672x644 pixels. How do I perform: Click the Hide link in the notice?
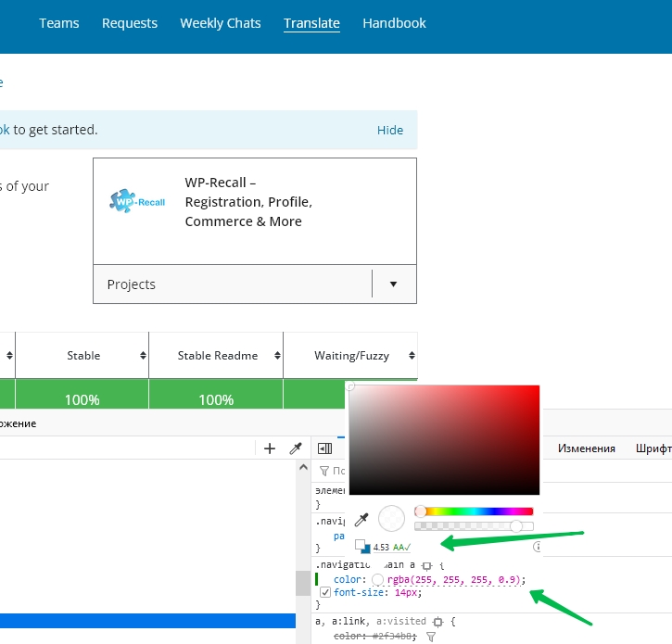coord(390,131)
